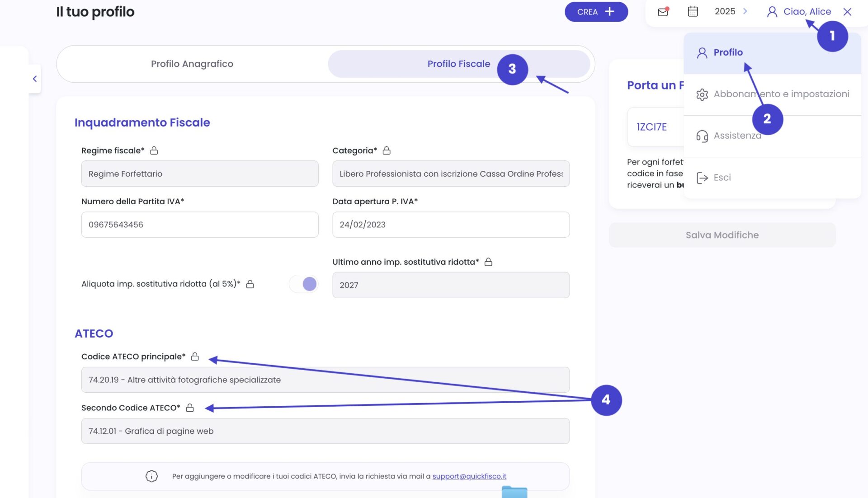Collapse sidebar with left chevron

pos(35,79)
